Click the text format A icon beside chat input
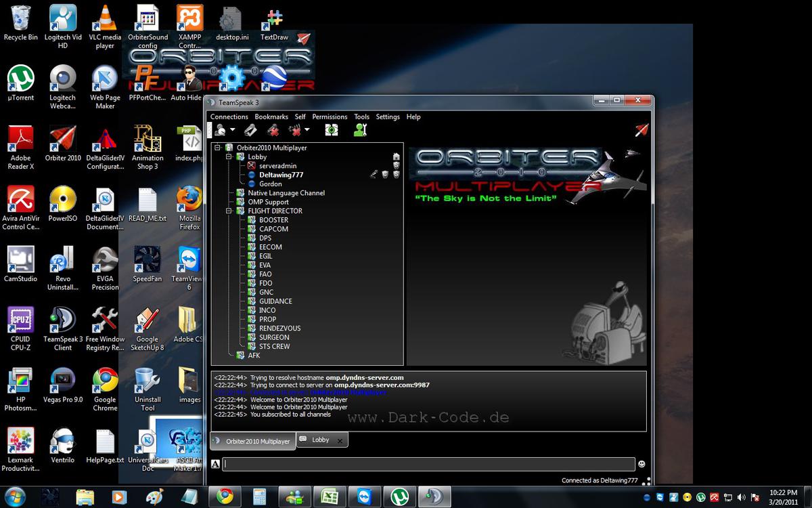 215,464
